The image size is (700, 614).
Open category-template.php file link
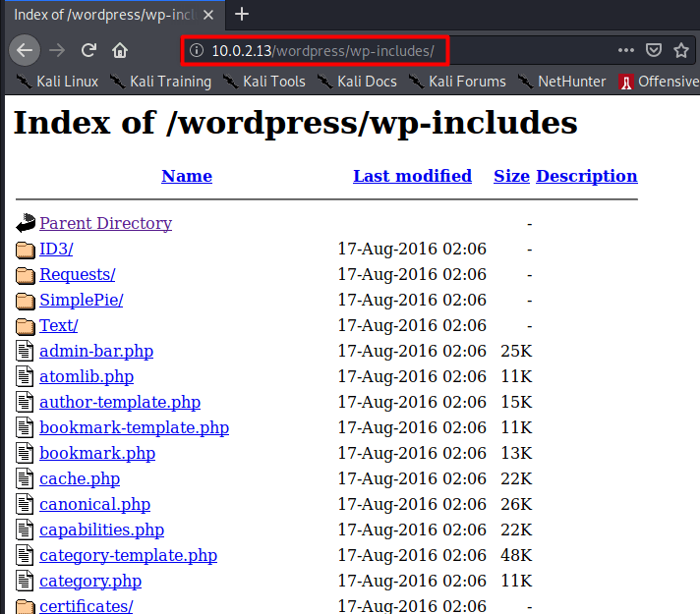(x=128, y=555)
